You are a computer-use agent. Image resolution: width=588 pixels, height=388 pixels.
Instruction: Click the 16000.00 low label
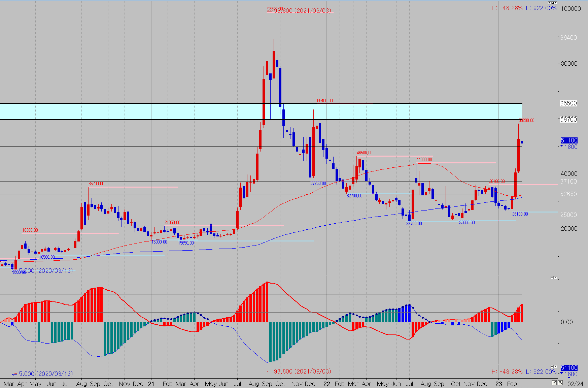coord(159,242)
